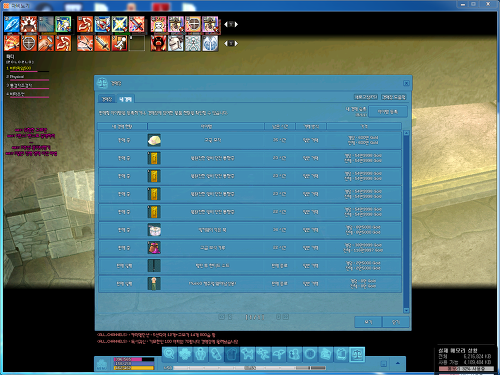Select the white cake item listing icon
Viewport: 500px width, 375px height.
pyautogui.click(x=154, y=230)
